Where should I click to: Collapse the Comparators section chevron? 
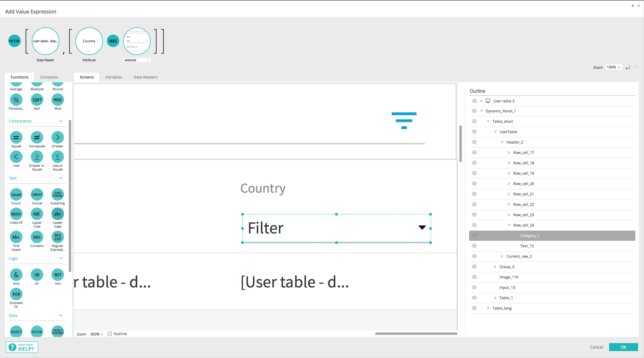[x=61, y=121]
